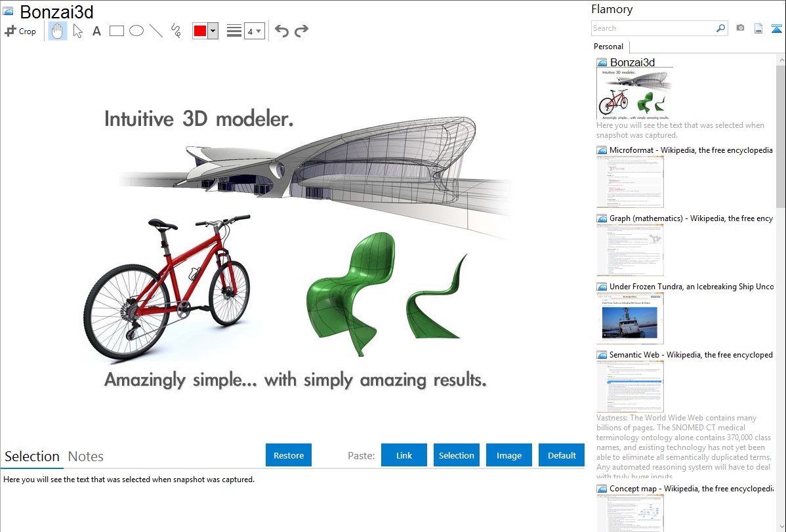
Task: Select the freehand scribble tool
Action: click(176, 31)
